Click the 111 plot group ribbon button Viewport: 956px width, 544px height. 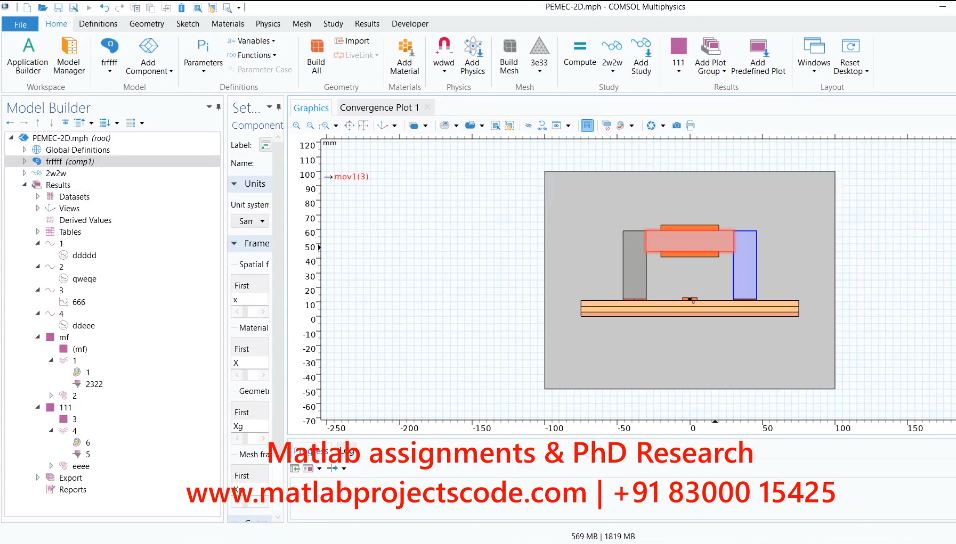coord(679,55)
